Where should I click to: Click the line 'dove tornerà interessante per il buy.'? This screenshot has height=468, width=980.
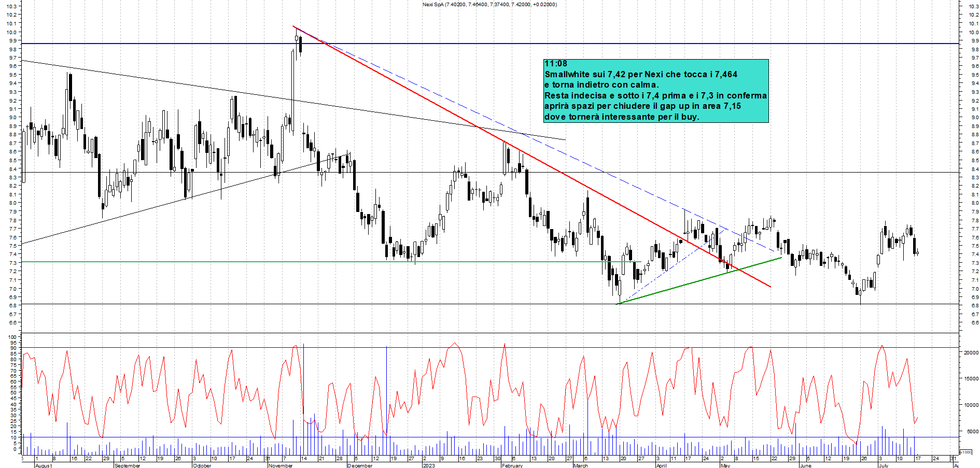[622, 117]
